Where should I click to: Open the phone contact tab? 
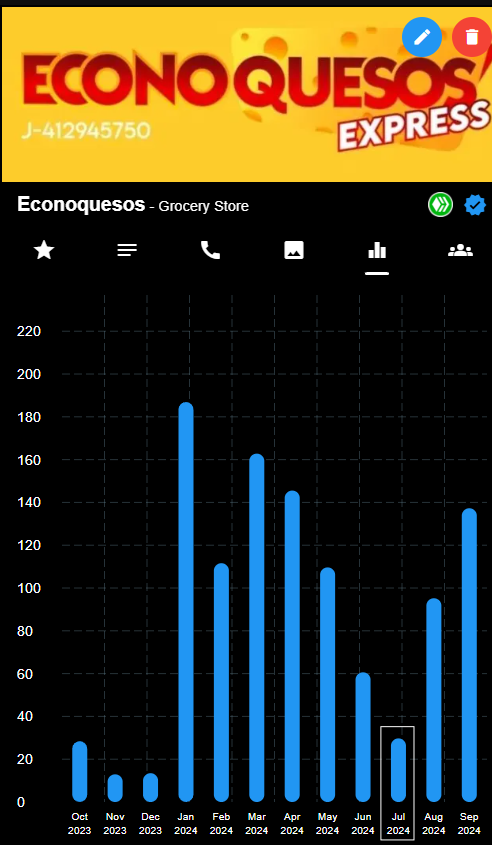tap(210, 250)
